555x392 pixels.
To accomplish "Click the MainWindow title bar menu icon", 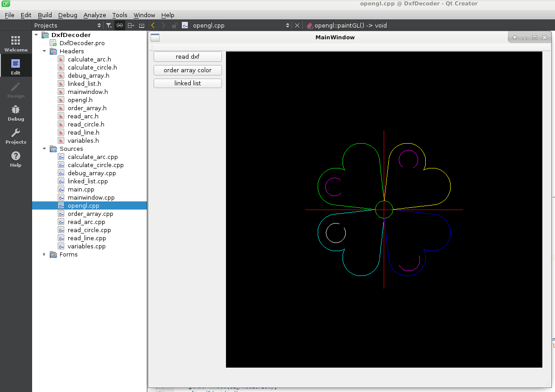I will [155, 37].
